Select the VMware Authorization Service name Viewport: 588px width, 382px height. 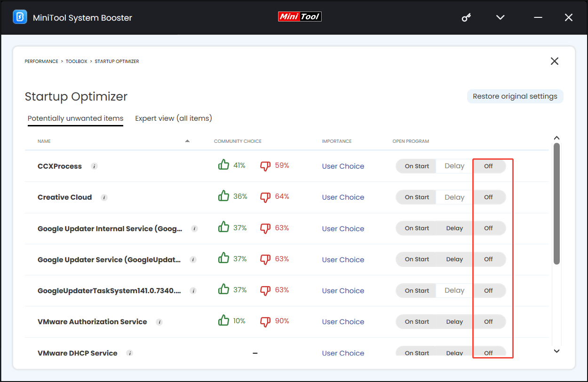pos(92,322)
